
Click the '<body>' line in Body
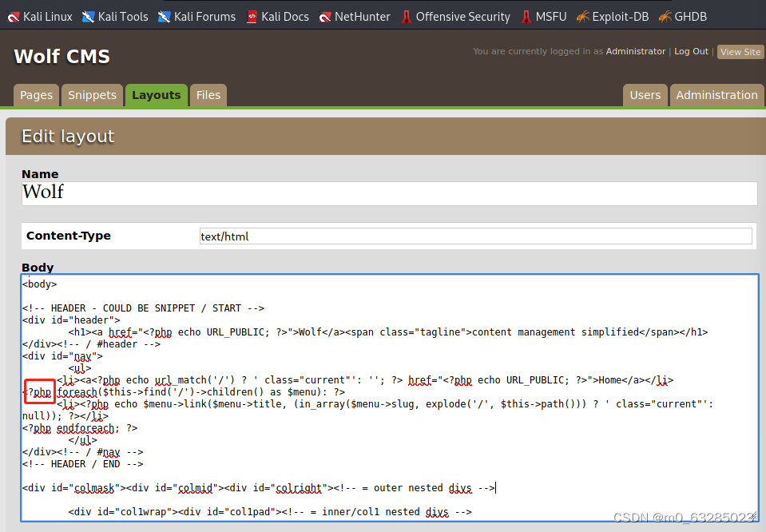point(40,284)
